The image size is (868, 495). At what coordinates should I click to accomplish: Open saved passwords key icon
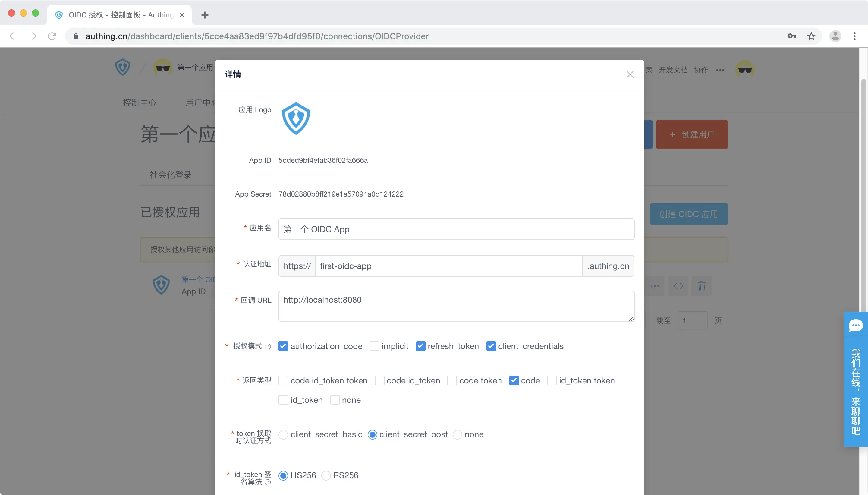(791, 36)
